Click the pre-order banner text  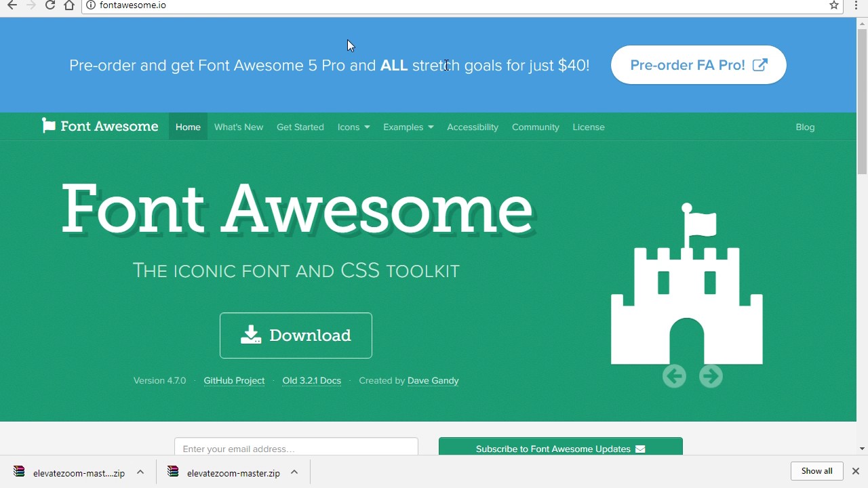pyautogui.click(x=330, y=65)
